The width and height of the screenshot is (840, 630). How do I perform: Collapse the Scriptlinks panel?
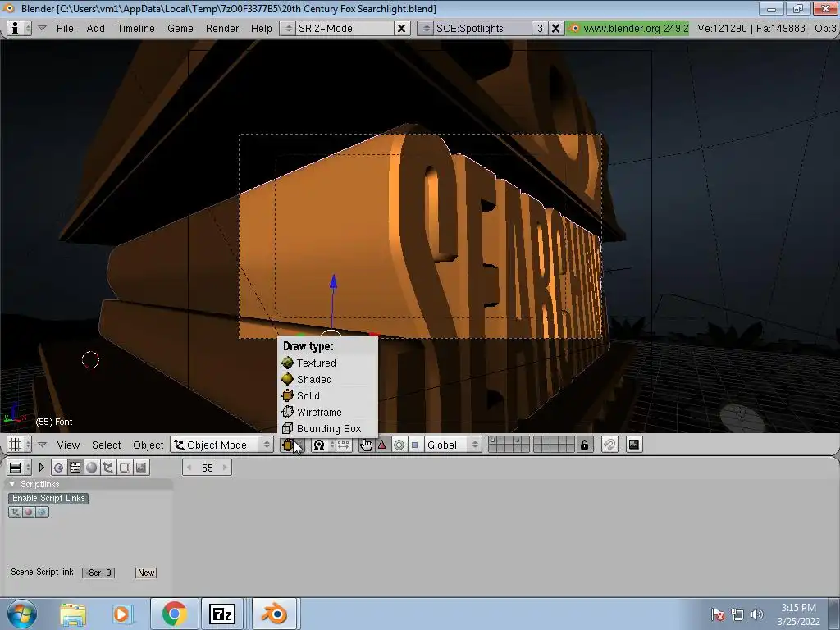(x=12, y=484)
